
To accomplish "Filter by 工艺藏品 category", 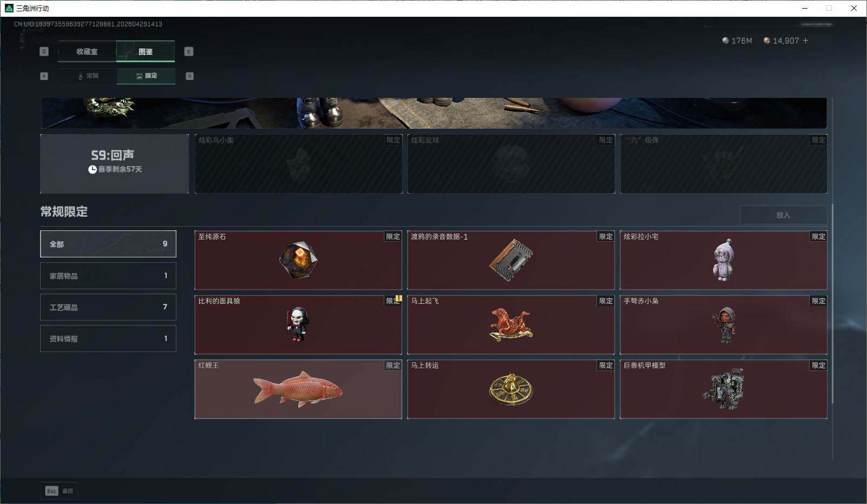I will point(108,307).
